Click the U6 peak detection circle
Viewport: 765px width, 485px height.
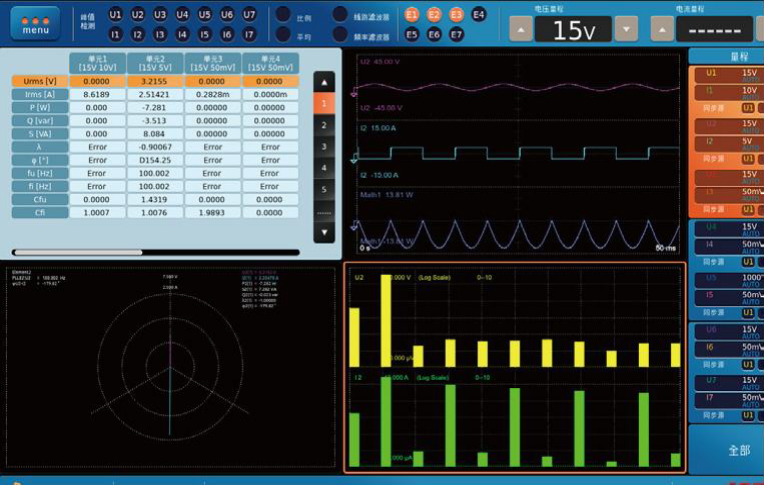[x=227, y=15]
